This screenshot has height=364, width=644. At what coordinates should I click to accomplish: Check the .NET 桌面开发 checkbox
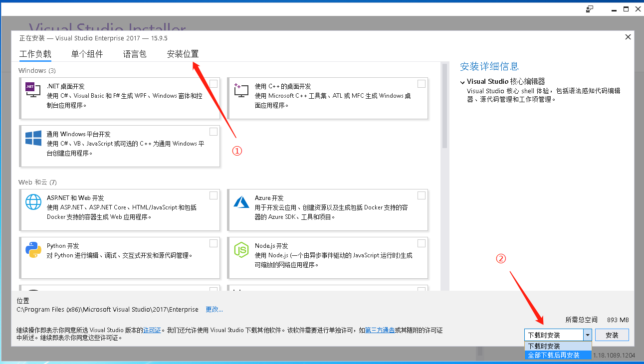[214, 84]
